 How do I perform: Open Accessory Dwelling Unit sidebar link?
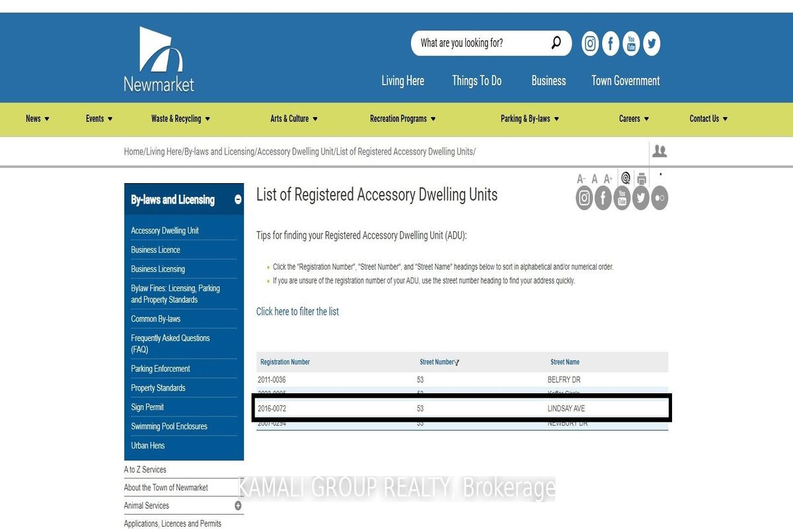coord(165,231)
